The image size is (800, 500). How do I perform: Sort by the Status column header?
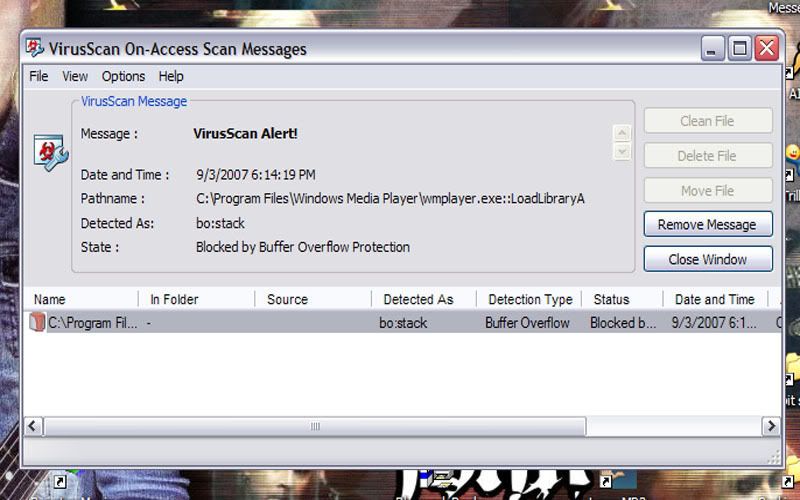coord(622,299)
